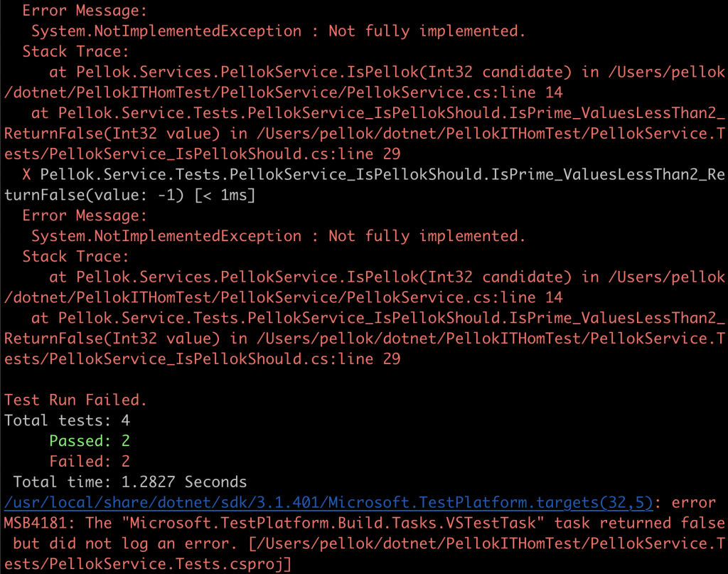Click the green "Passed: 2" result text
The image size is (728, 574).
pos(90,441)
